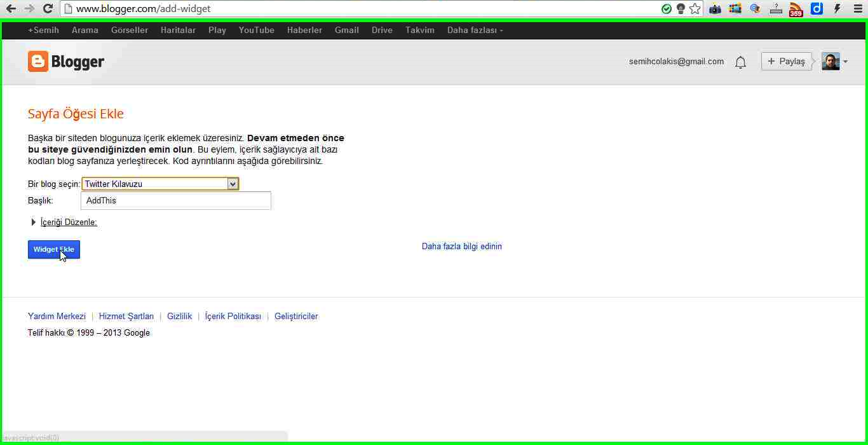This screenshot has width=868, height=445.
Task: Open the 'Gizlilik' link
Action: click(180, 317)
